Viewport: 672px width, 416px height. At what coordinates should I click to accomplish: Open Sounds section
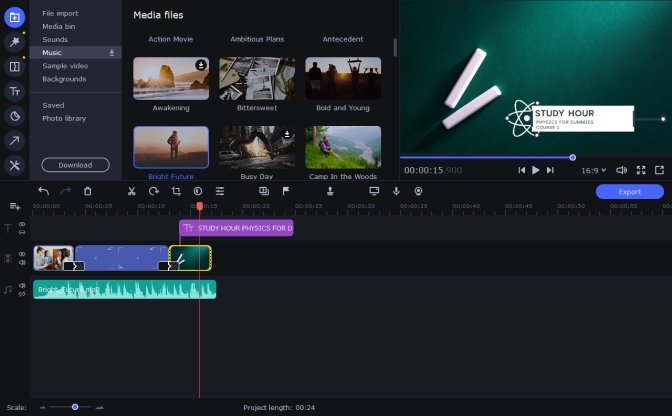click(x=55, y=39)
